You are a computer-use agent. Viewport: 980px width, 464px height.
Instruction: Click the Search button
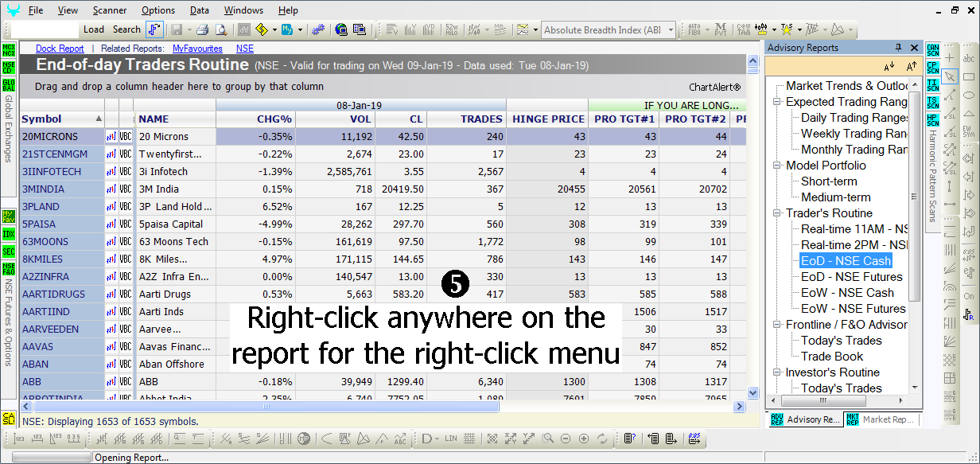pos(126,29)
